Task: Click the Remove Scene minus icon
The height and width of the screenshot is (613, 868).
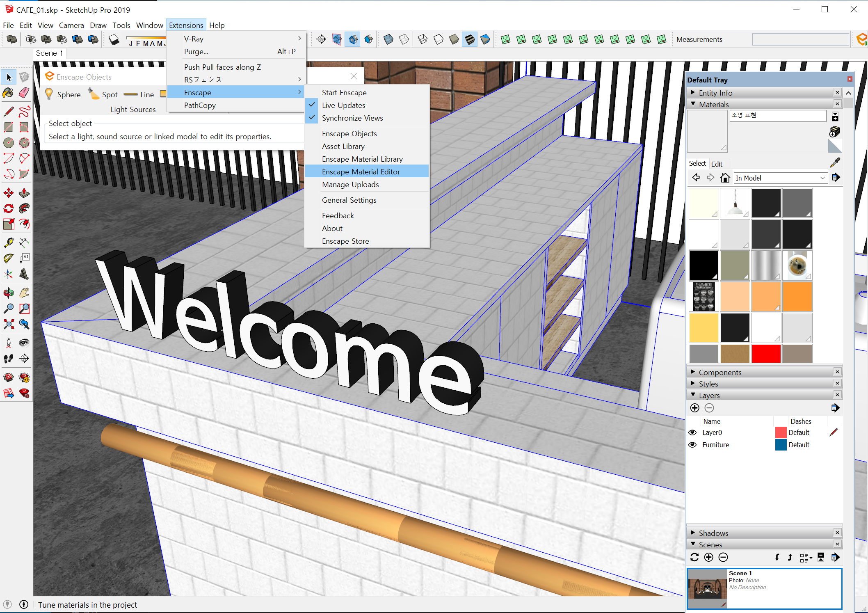Action: [723, 557]
